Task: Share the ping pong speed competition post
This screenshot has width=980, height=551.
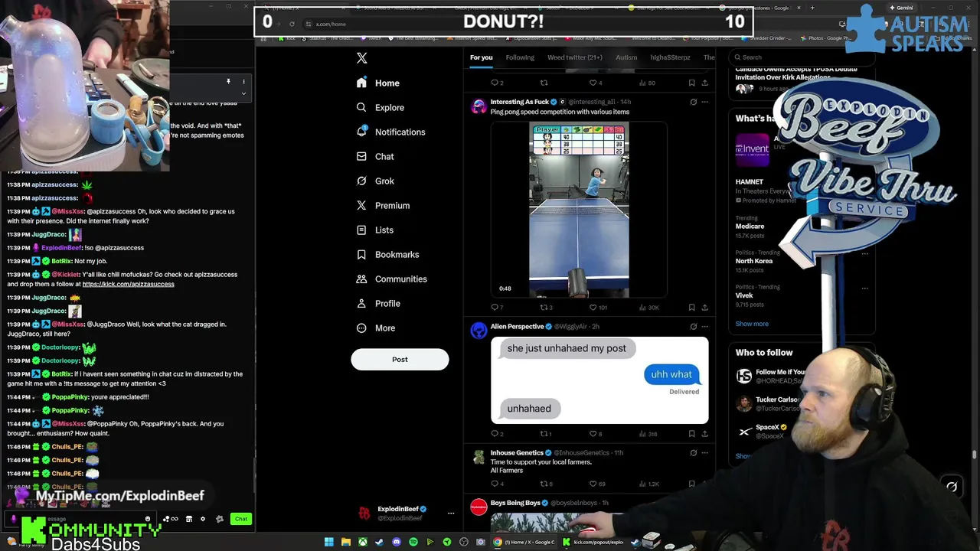Action: tap(704, 308)
